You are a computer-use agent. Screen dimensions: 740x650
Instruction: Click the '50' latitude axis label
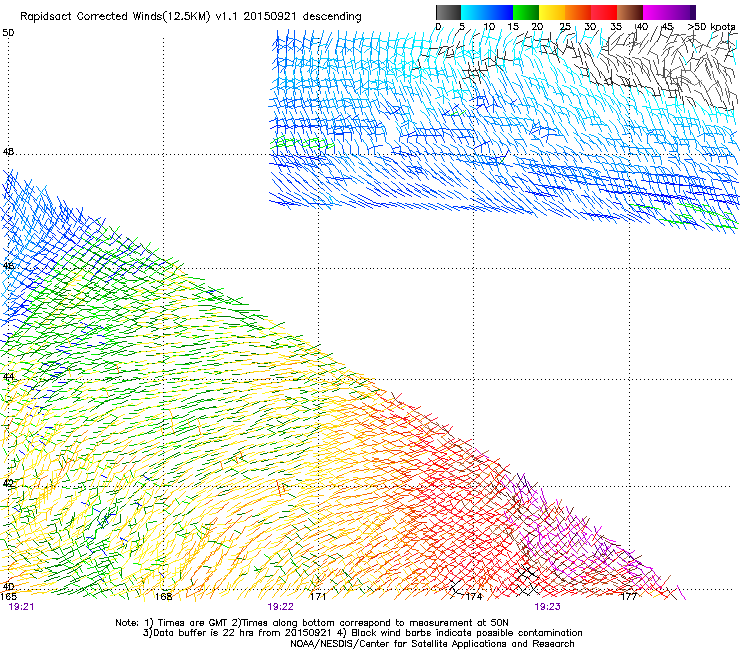click(8, 33)
